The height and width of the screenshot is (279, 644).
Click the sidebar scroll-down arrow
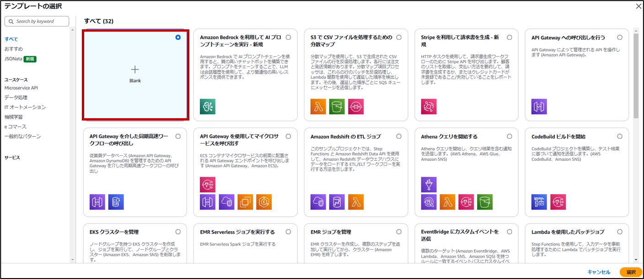coord(72,260)
